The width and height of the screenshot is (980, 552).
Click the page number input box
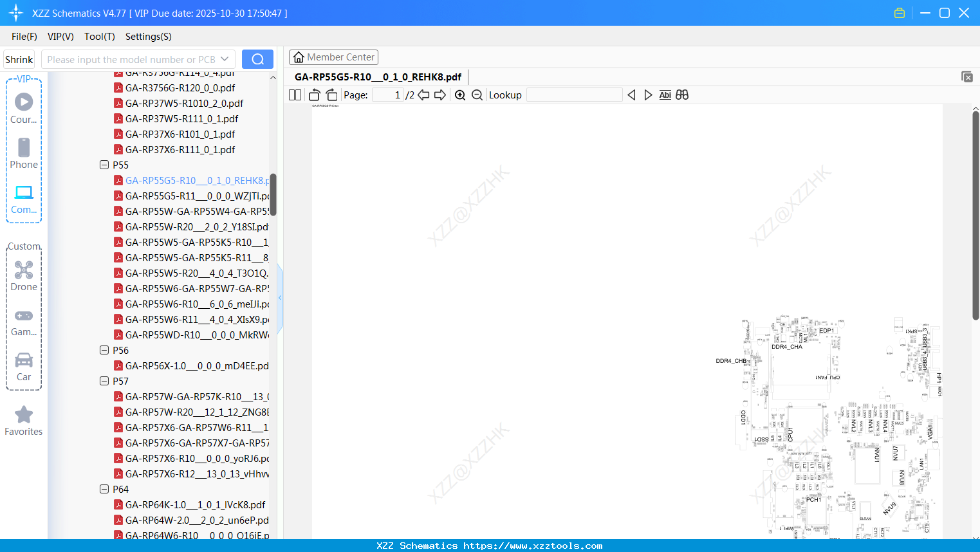pyautogui.click(x=387, y=95)
